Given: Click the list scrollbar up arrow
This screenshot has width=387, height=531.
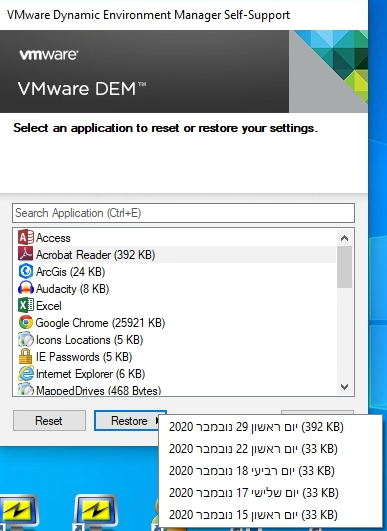Looking at the screenshot, I should click(x=344, y=238).
